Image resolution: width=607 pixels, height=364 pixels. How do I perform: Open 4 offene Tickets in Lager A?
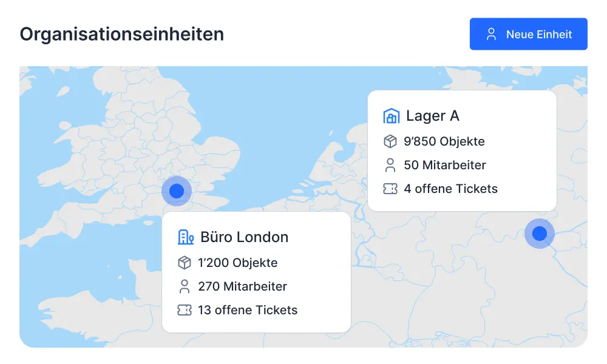tap(451, 189)
